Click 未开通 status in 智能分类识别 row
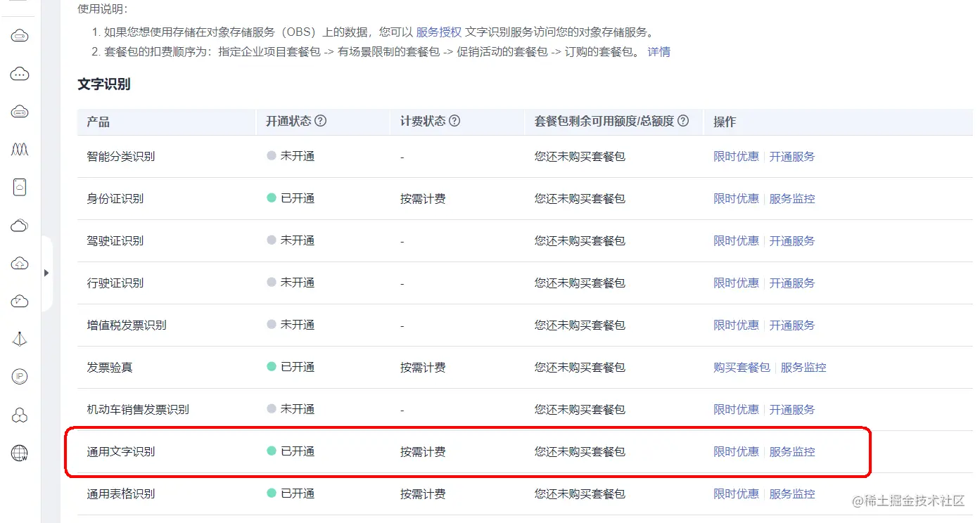This screenshot has width=980, height=523. point(291,157)
